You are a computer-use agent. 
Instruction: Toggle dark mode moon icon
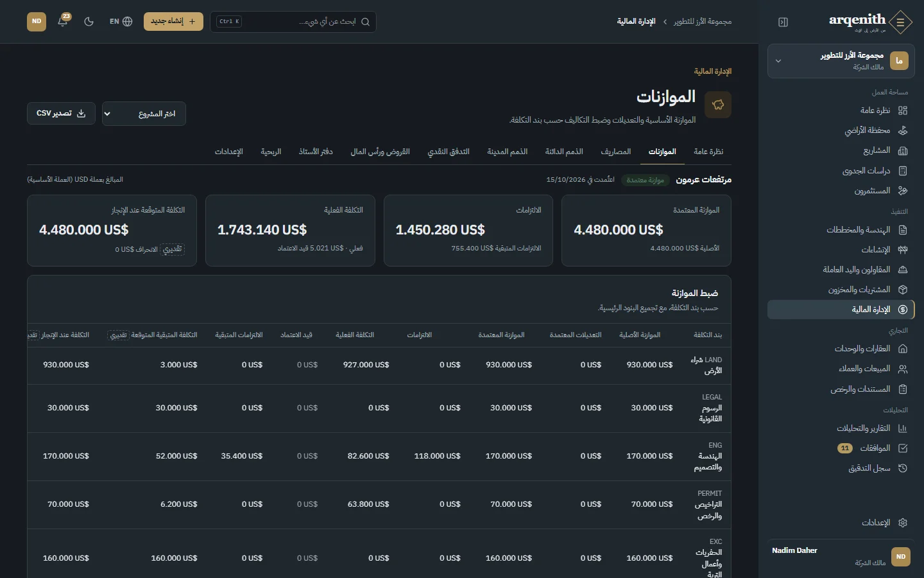[x=89, y=21]
